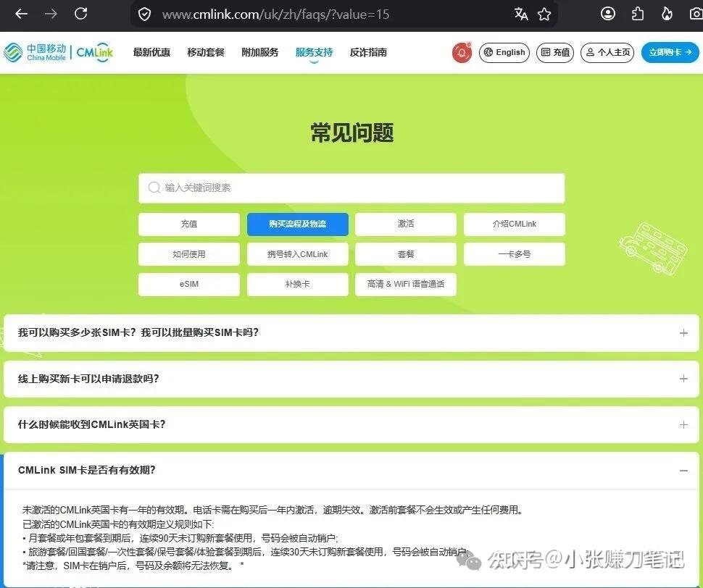Click the screenshot camera icon in toolbar

pyautogui.click(x=696, y=14)
